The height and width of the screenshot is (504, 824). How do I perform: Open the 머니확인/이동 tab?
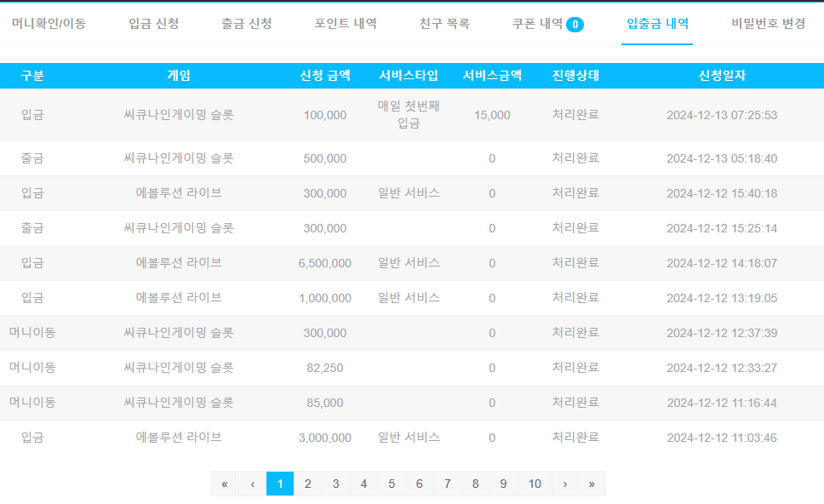(x=49, y=24)
